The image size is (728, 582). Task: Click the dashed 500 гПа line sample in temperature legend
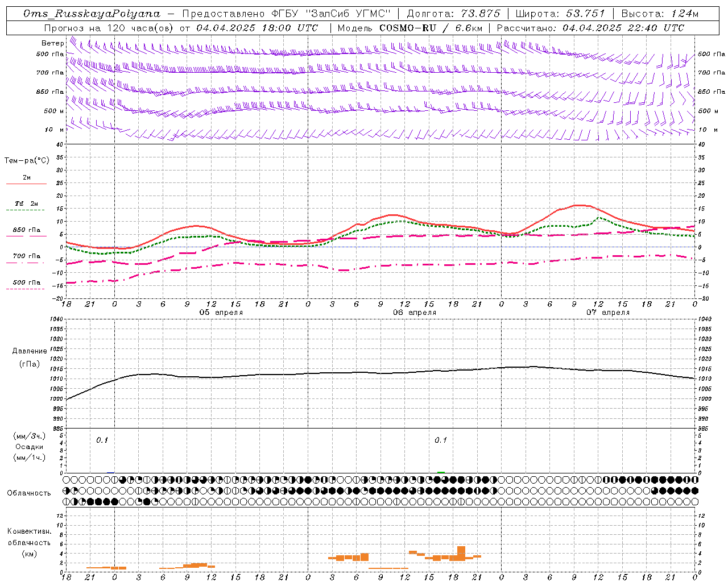click(26, 289)
